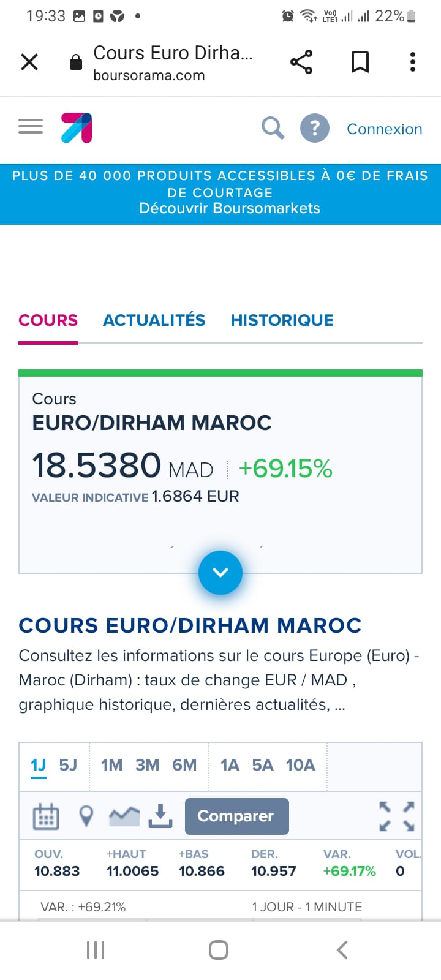441x980 pixels.
Task: Tap the Android back navigation button
Action: coord(342,950)
